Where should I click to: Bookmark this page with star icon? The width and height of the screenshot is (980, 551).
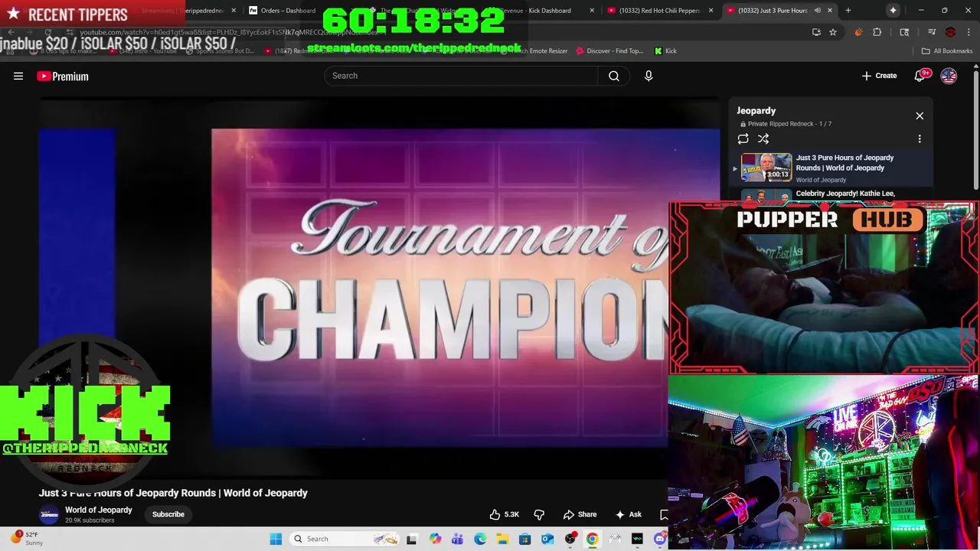[x=833, y=32]
